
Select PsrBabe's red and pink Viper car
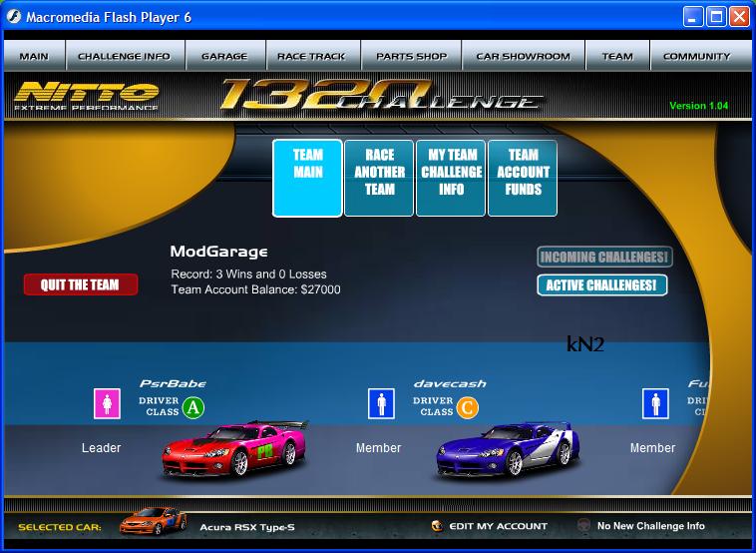pos(234,449)
